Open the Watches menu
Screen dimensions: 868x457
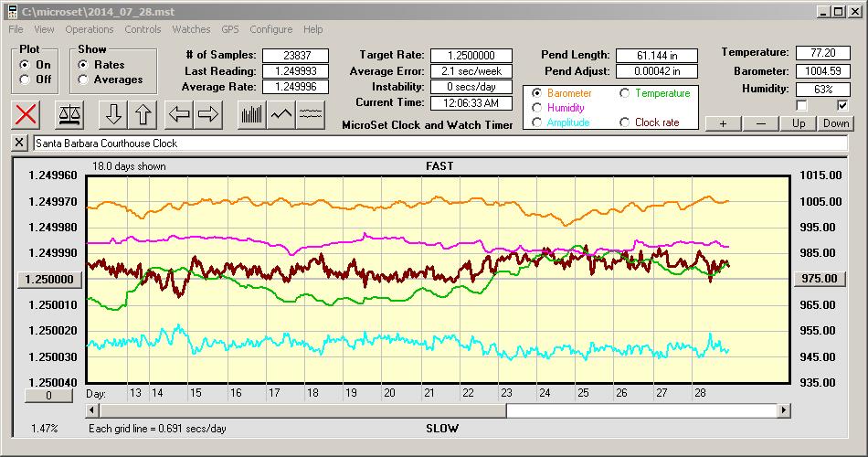click(x=191, y=29)
